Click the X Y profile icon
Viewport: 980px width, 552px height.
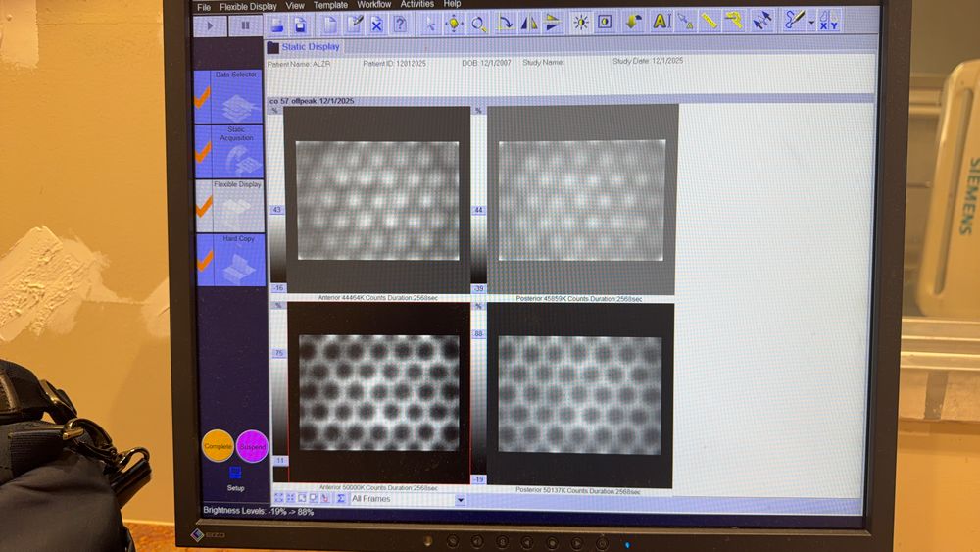coord(829,20)
